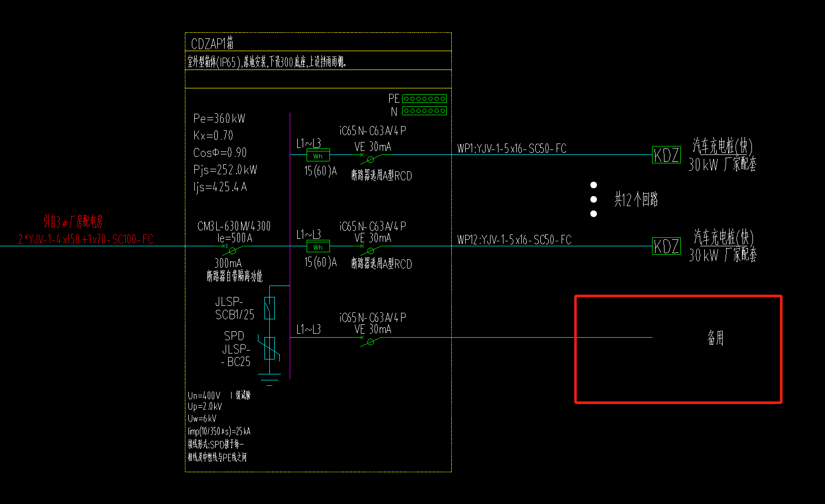Select 汽车充电桩(快) text on WP12 circuit
Screen dimensions: 825x504
point(724,237)
